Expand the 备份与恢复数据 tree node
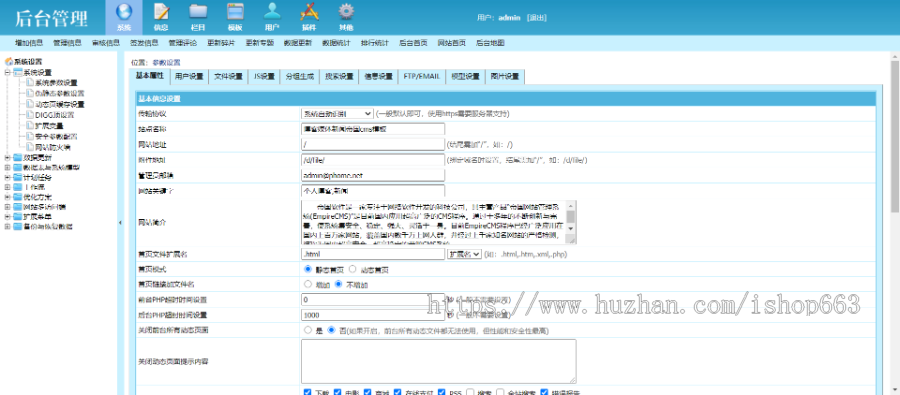This screenshot has height=395, width=900. pyautogui.click(x=7, y=226)
